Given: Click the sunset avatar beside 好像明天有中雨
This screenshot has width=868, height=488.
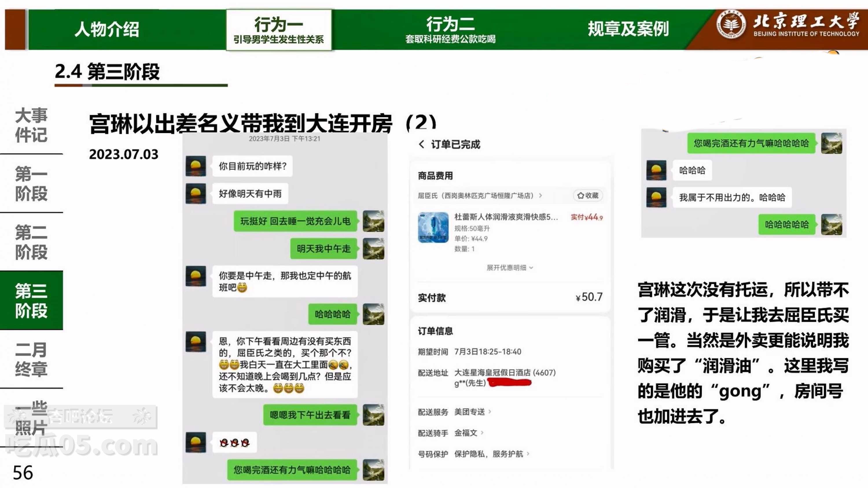Looking at the screenshot, I should (x=196, y=194).
